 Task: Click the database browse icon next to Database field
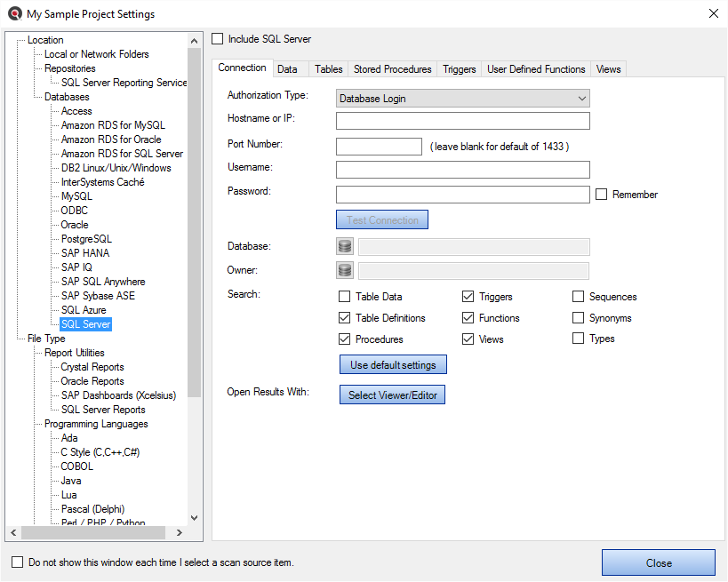coord(345,246)
